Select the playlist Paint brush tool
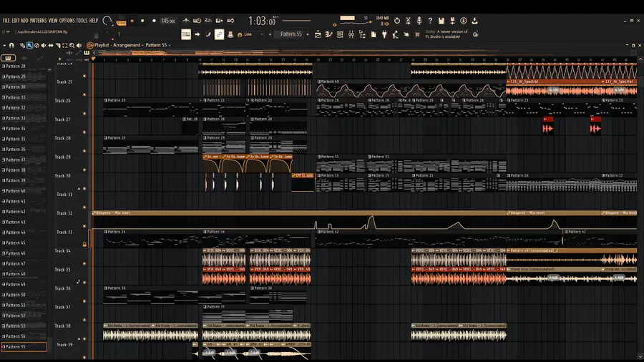The width and height of the screenshot is (644, 362). coord(29,46)
